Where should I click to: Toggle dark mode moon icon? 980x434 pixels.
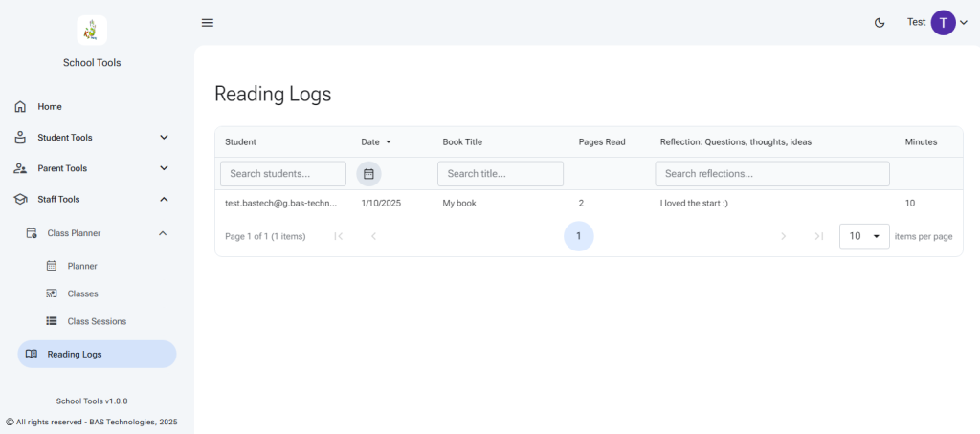pyautogui.click(x=880, y=23)
